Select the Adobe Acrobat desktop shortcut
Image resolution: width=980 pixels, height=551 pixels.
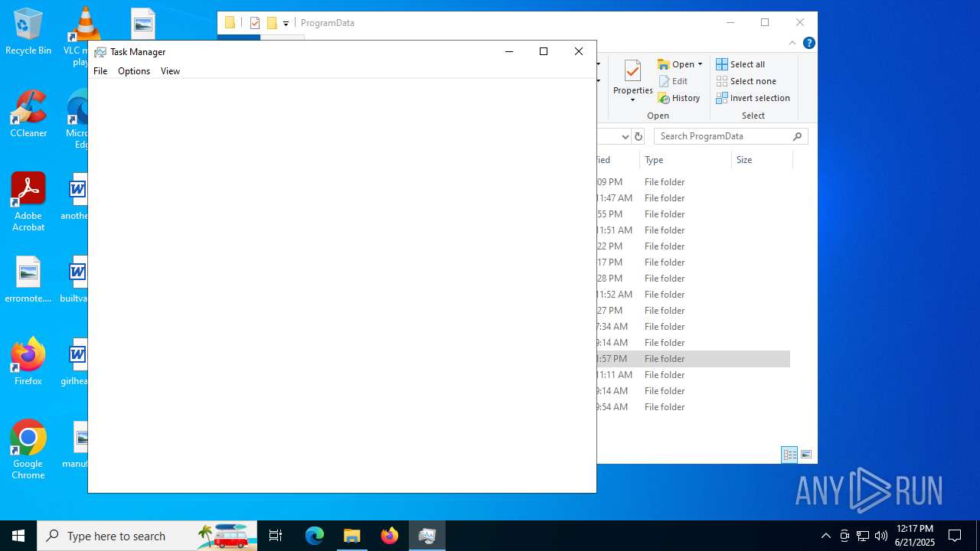point(28,202)
